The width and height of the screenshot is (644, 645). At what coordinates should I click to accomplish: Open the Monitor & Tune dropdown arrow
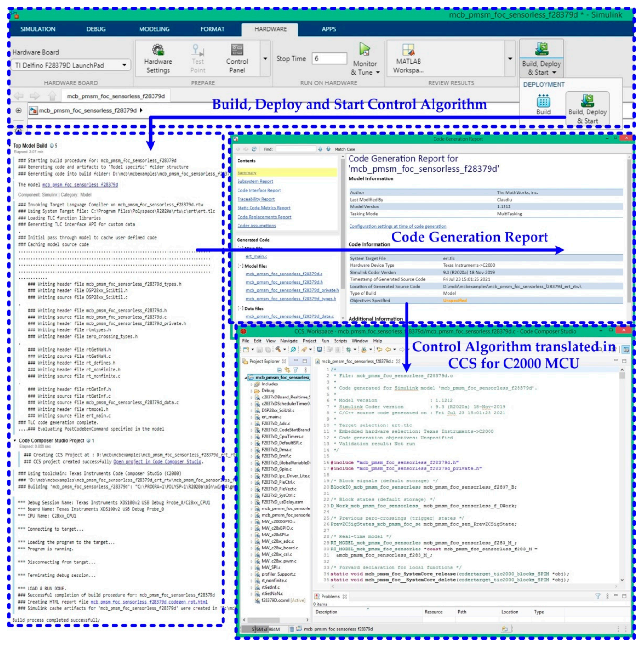click(378, 73)
